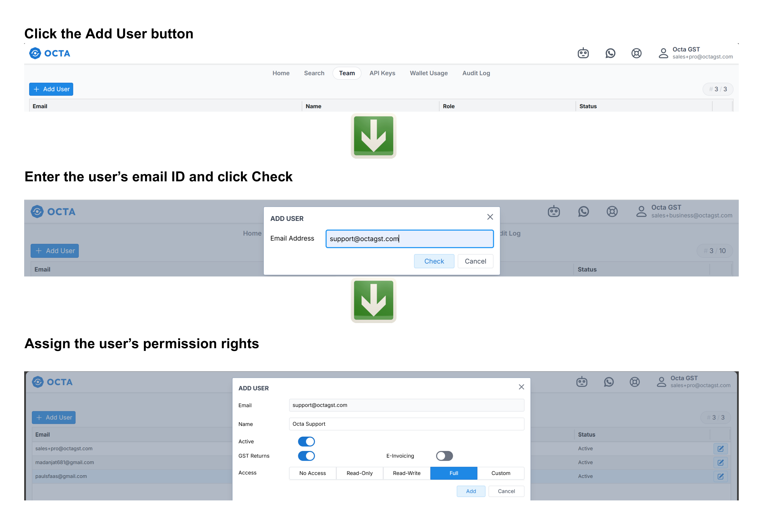
Task: Switch to the API Keys tab
Action: [382, 73]
